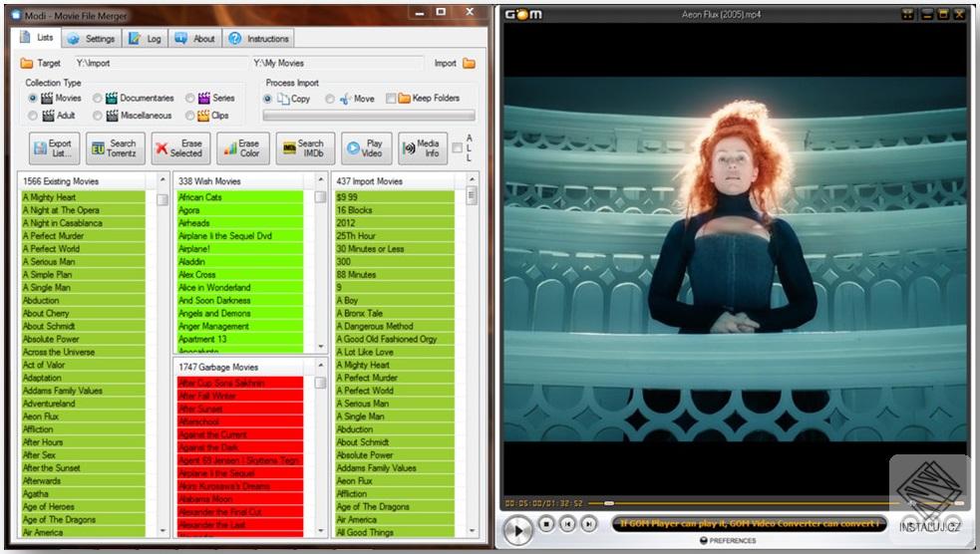Click Erase Color button
Viewport: 980px width, 554px height.
242,148
